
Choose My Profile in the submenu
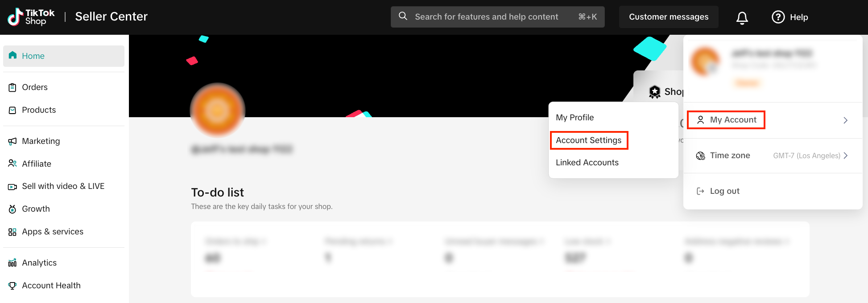tap(575, 118)
